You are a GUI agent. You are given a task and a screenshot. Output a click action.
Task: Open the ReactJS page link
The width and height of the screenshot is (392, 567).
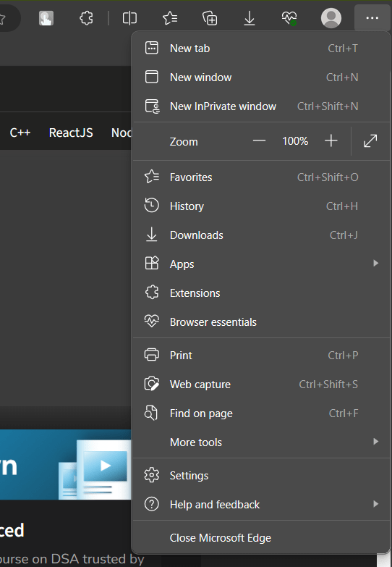71,133
